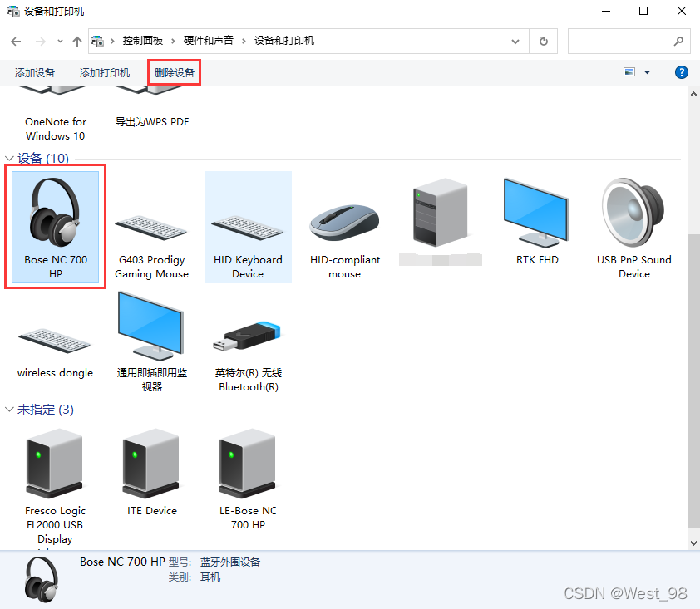Select the HID-compliant mouse device
The image size is (700, 609).
(x=344, y=227)
